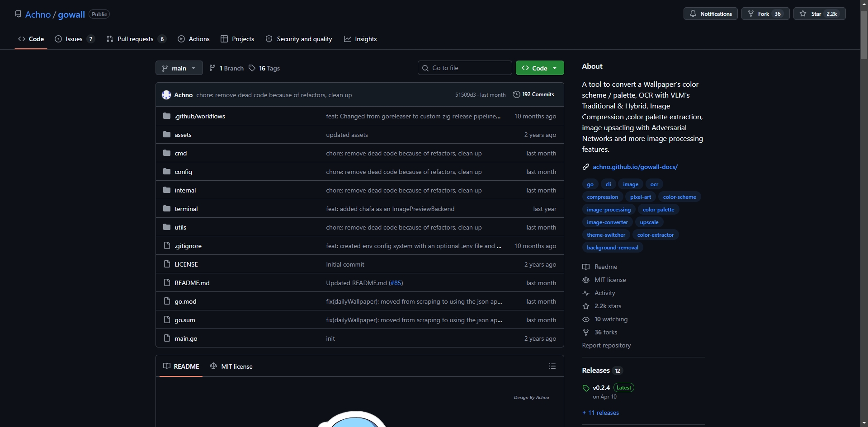Click the tag icon next to v0.2.4
This screenshot has height=427, width=868.
pyautogui.click(x=586, y=388)
